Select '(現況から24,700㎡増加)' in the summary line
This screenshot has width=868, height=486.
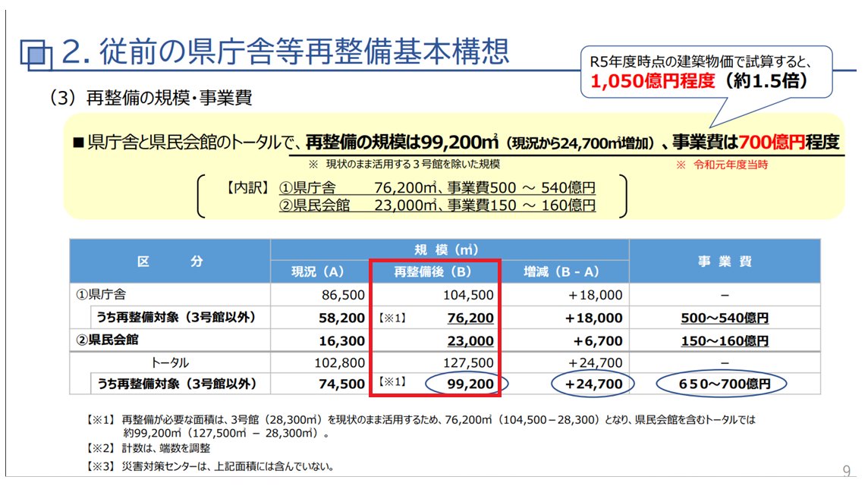pos(580,144)
